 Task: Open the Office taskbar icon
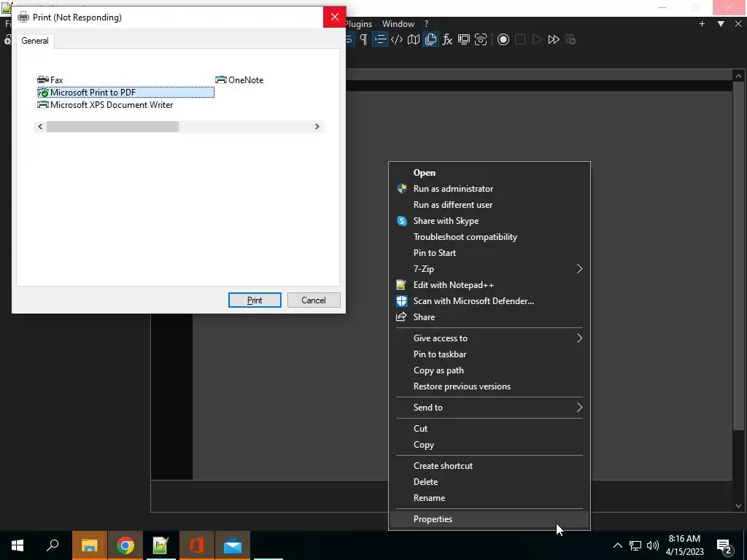click(197, 545)
